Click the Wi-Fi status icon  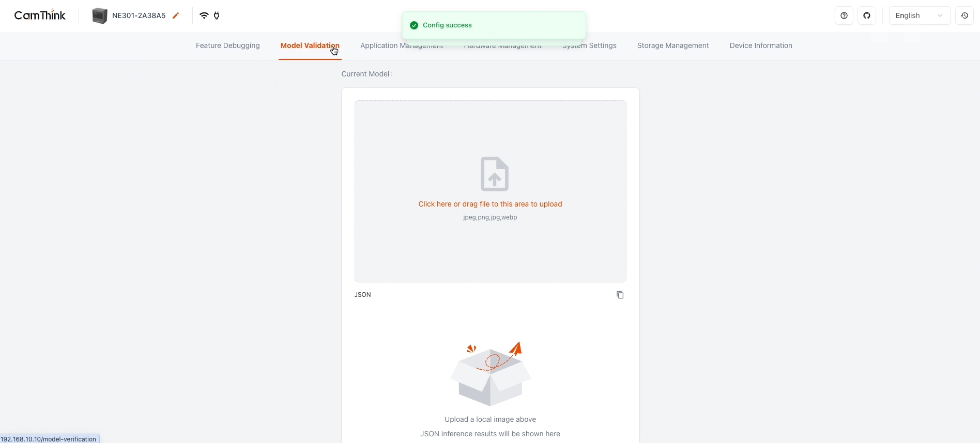point(204,16)
